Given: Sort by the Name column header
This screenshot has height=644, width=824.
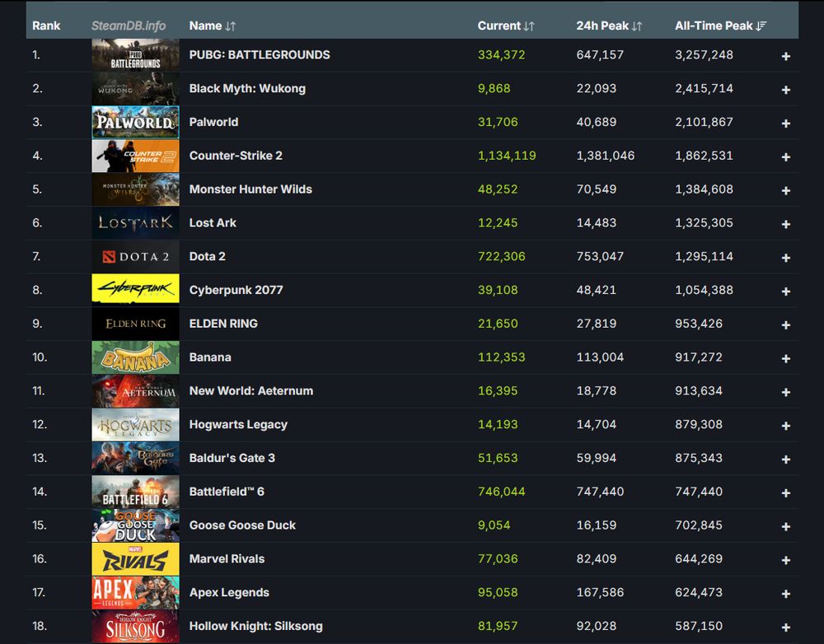Looking at the screenshot, I should pyautogui.click(x=213, y=26).
